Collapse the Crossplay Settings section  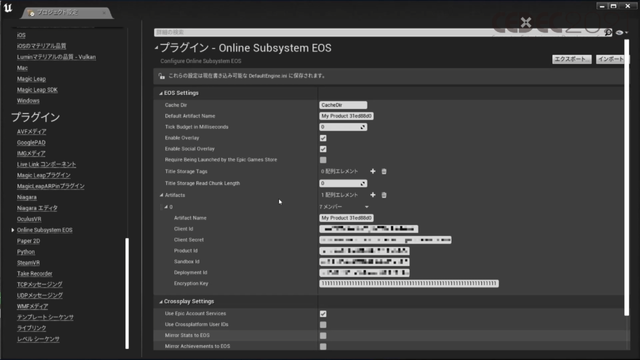pos(161,302)
